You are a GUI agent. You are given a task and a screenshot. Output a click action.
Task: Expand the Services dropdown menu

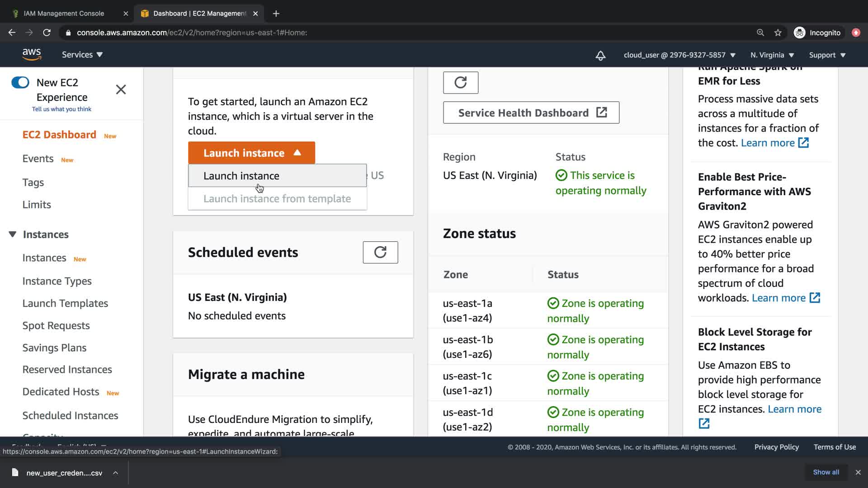click(x=82, y=55)
